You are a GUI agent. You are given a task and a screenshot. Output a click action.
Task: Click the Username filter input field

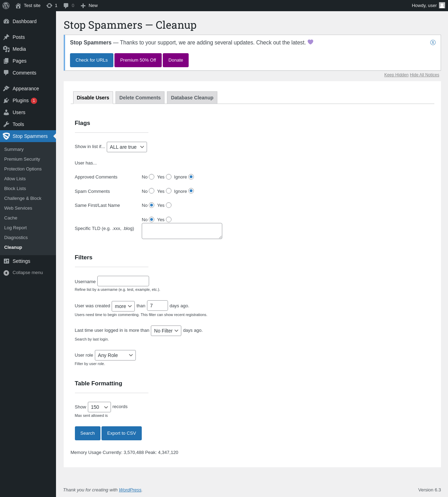(x=123, y=281)
